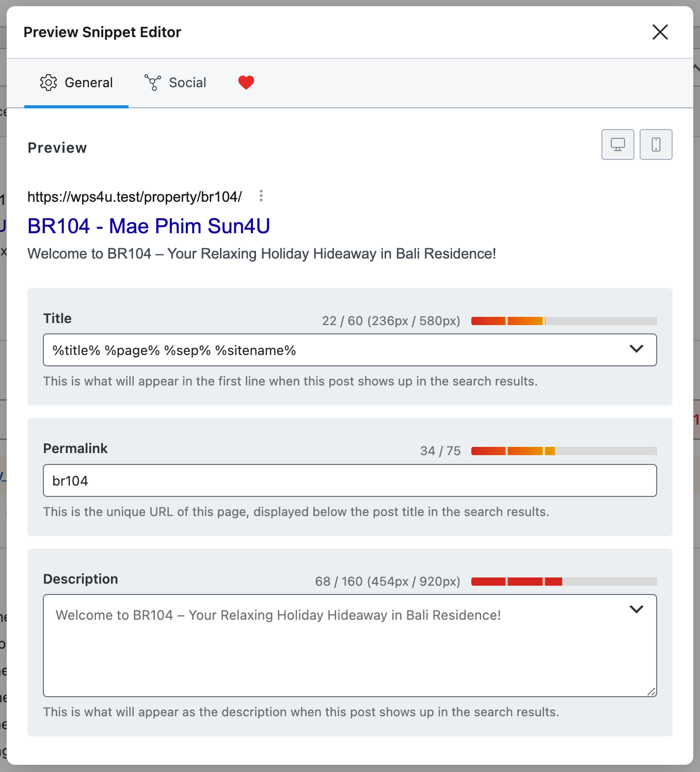This screenshot has height=772, width=700.
Task: Click the BR104 - Mae Phim Sun4U preview title
Action: point(149,226)
